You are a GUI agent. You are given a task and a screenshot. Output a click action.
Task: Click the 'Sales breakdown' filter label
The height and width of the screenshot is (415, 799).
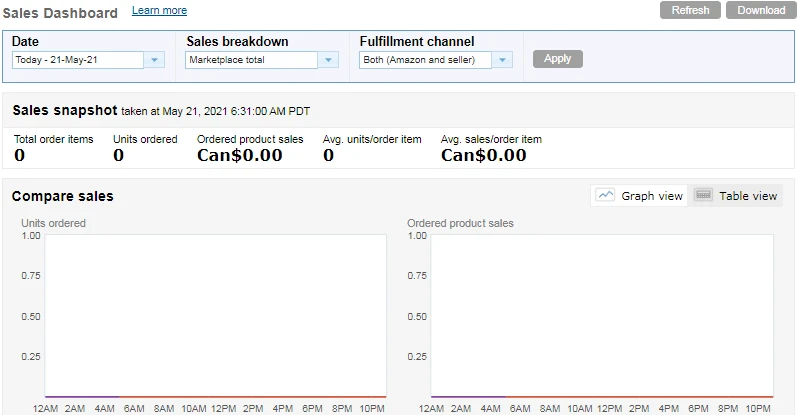pos(237,41)
